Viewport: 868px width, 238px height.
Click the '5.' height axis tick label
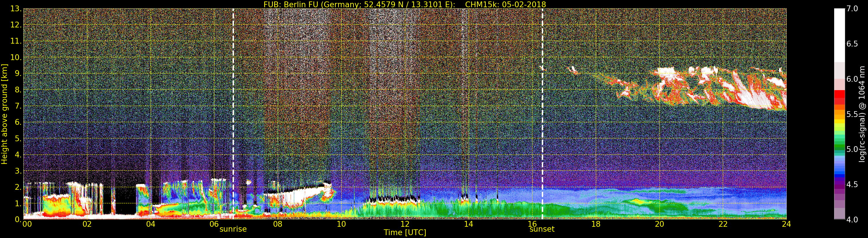pos(18,138)
